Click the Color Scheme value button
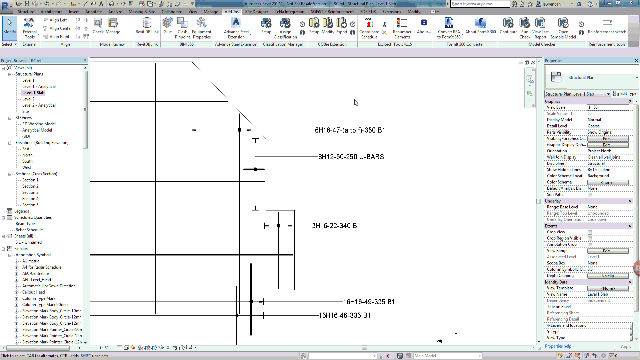This screenshot has height=360, width=640. click(608, 182)
